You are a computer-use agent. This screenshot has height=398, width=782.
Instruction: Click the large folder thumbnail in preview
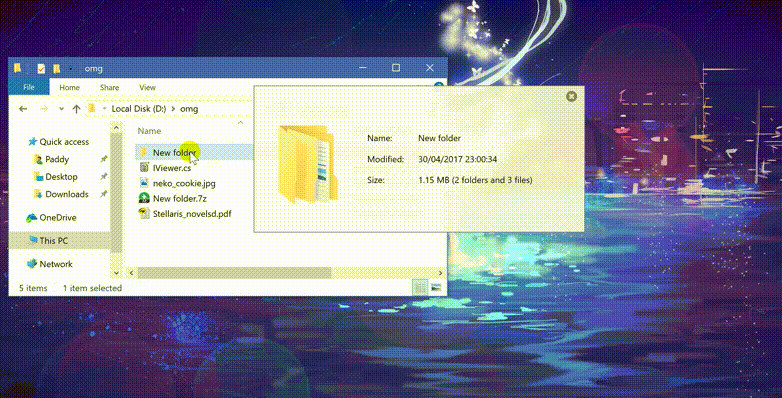pos(308,164)
